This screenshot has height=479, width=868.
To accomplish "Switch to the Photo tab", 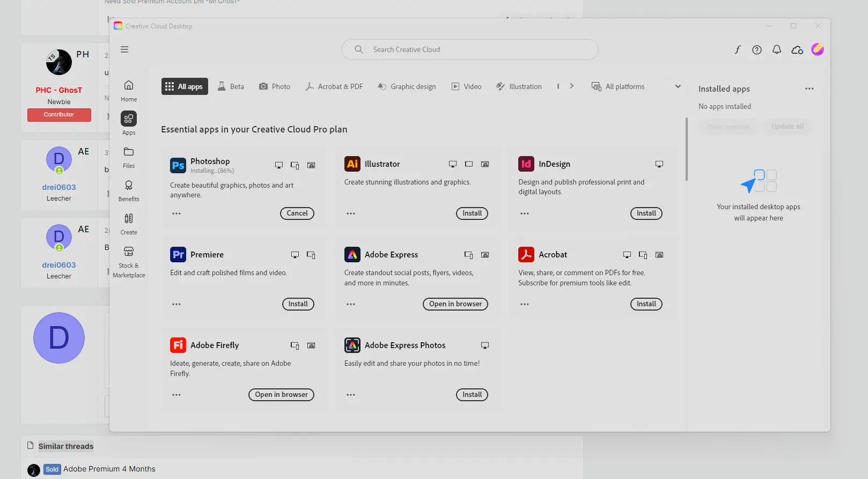I will [x=275, y=86].
